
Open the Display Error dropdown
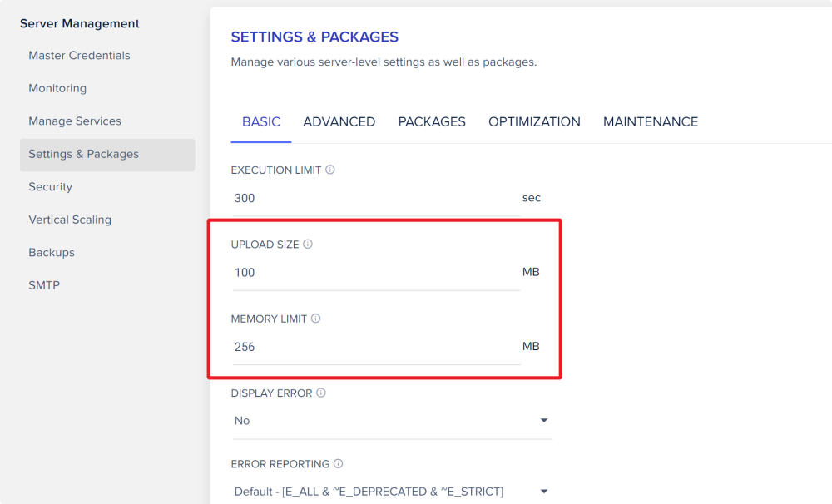tap(392, 421)
